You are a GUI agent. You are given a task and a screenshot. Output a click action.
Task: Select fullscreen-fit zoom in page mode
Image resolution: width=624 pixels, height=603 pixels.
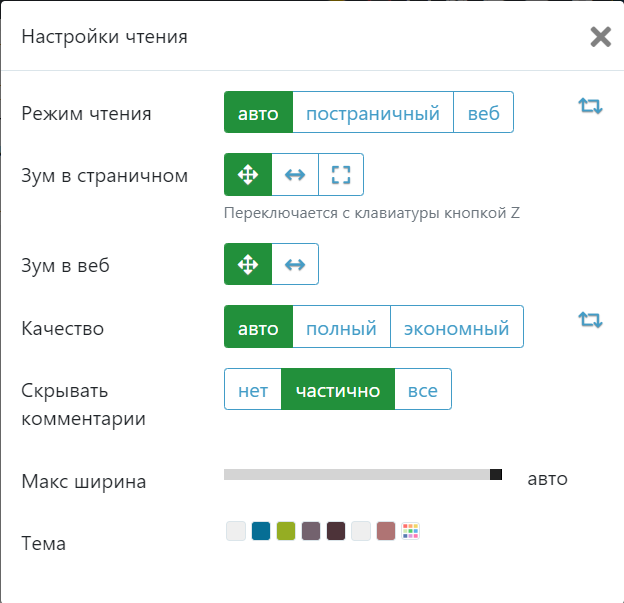[341, 175]
